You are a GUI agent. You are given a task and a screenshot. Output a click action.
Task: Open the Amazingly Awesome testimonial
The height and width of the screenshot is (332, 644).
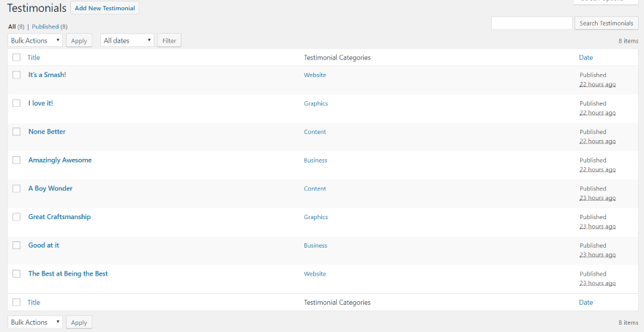point(60,160)
